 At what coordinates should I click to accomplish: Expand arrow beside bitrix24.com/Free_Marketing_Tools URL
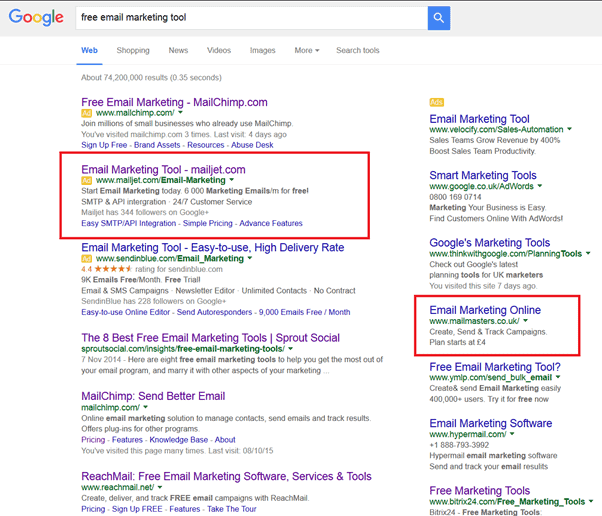pyautogui.click(x=591, y=501)
